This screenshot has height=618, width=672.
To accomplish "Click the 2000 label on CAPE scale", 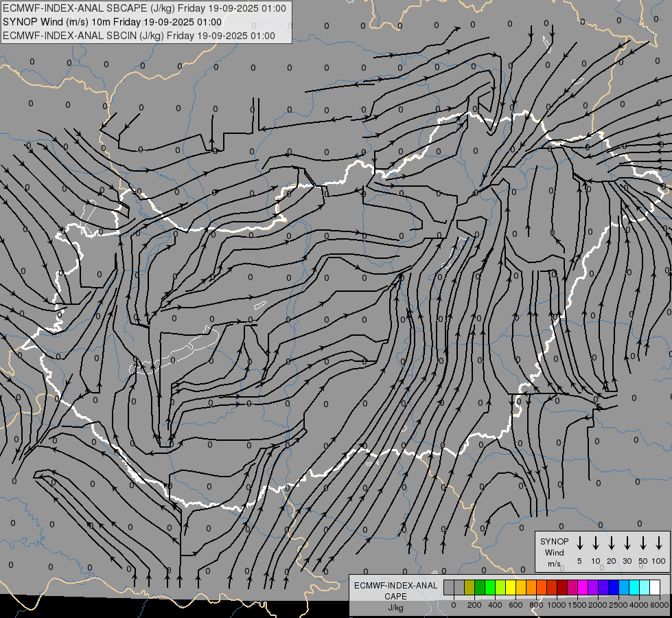I will tap(598, 605).
